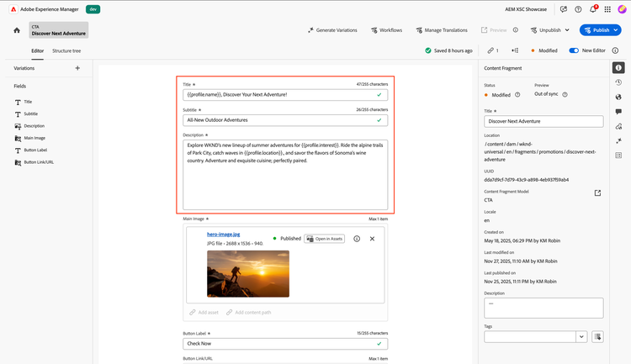Open the help question mark icon

click(x=579, y=9)
